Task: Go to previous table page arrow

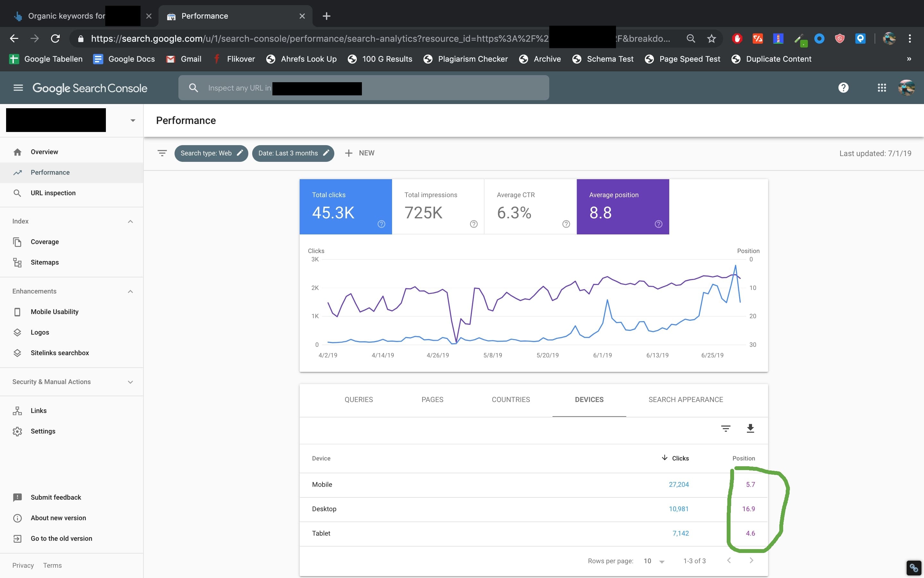Action: [729, 560]
